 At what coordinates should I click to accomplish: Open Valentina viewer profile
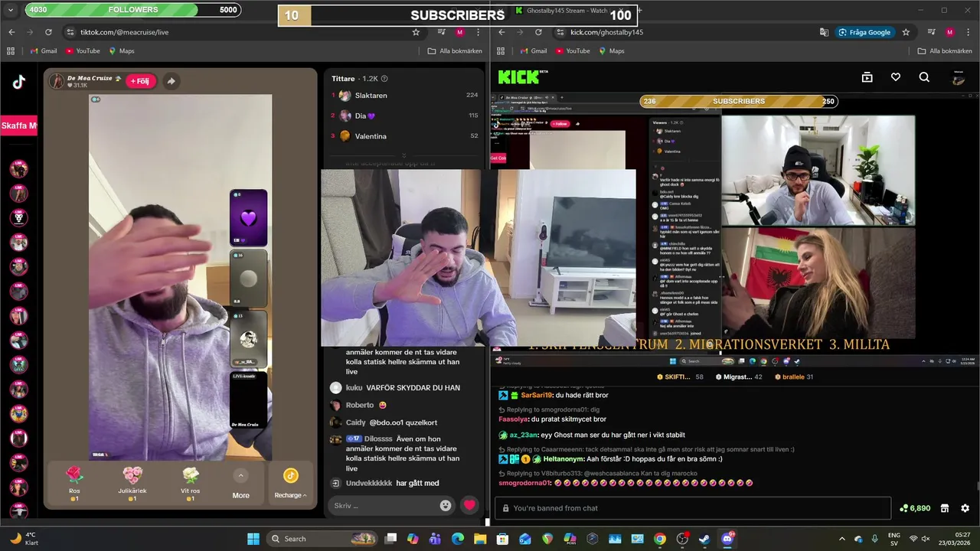click(x=371, y=136)
